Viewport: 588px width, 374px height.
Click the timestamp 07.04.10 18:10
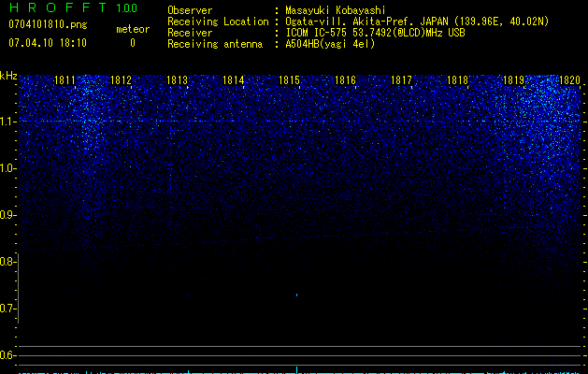click(48, 43)
